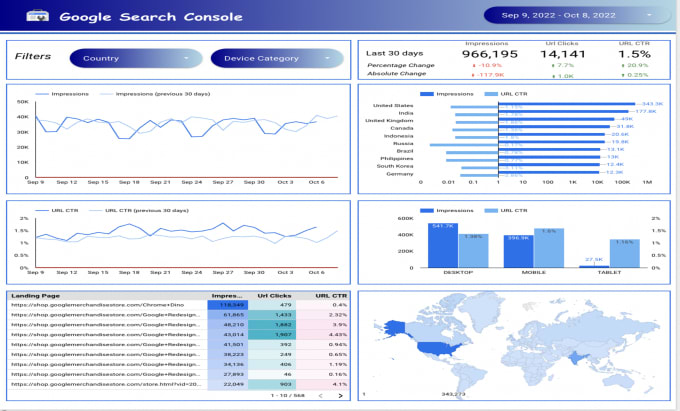
Task: Sort table by URL CTR column header
Action: (331, 296)
